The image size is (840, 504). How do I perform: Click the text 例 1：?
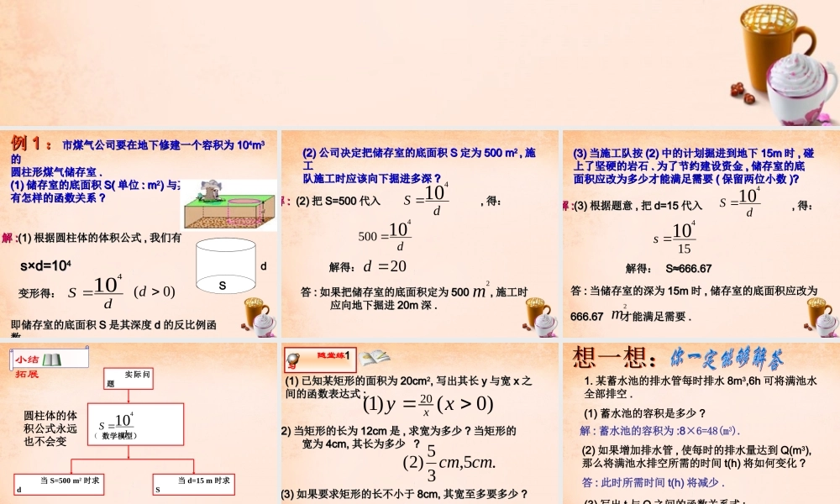31,143
